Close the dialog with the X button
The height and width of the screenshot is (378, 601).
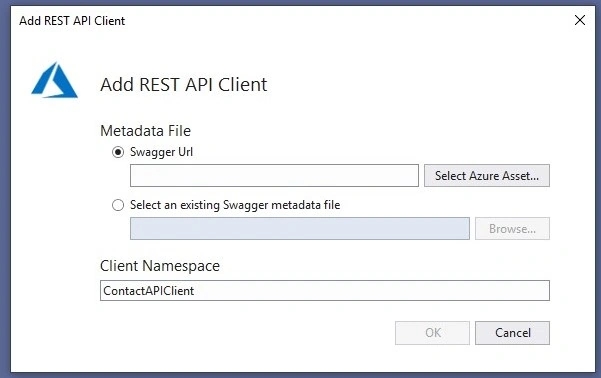coord(580,20)
